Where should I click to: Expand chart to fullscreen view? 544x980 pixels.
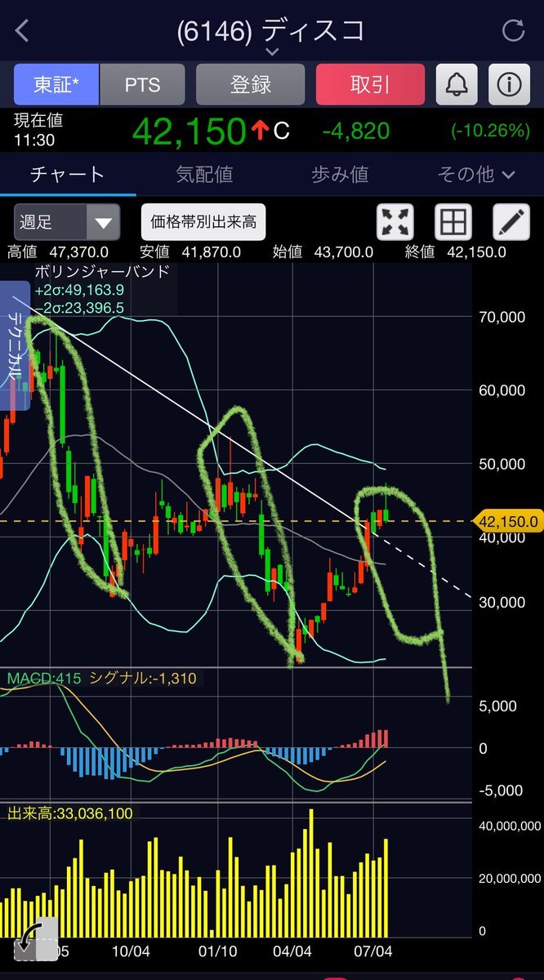point(395,222)
